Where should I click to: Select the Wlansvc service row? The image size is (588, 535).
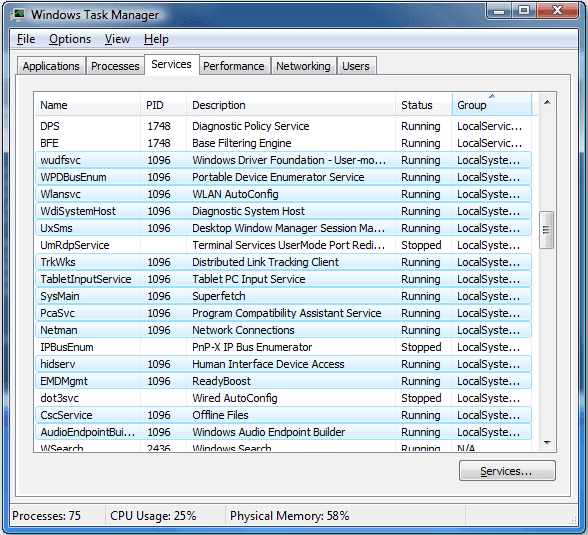pos(284,194)
